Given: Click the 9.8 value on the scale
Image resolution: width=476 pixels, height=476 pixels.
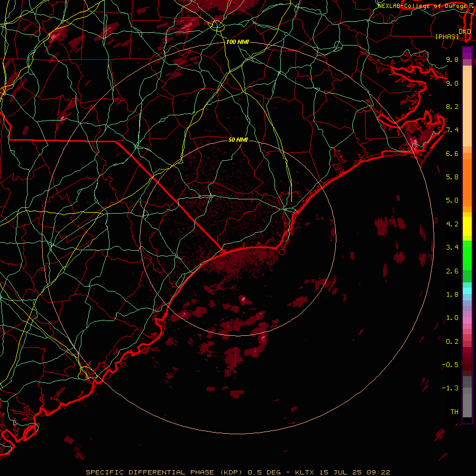Looking at the screenshot, I should click(x=452, y=59).
